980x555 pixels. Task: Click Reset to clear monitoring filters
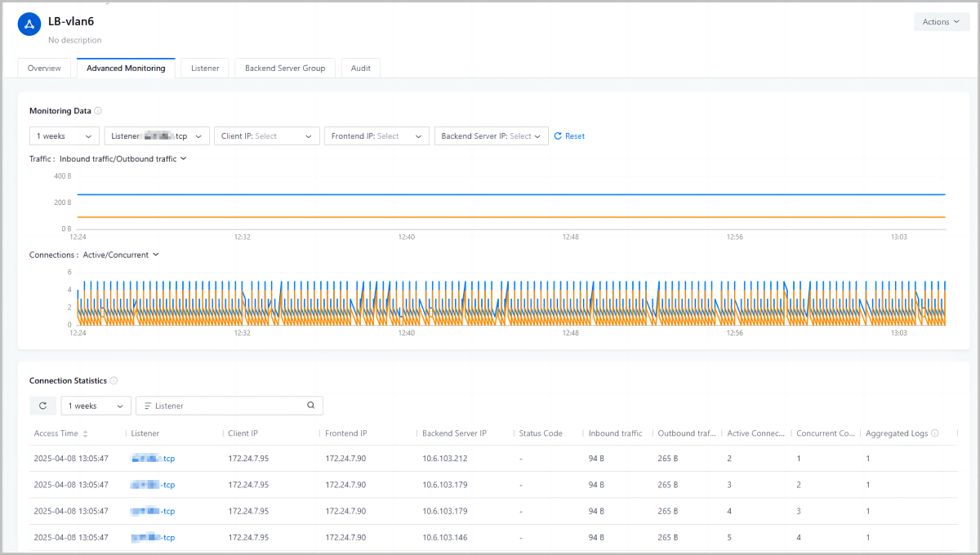[x=569, y=136]
